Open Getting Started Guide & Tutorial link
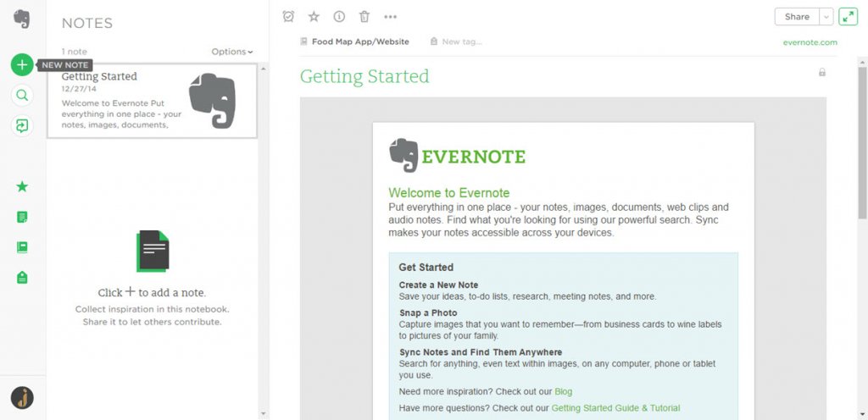The image size is (868, 420). point(615,408)
